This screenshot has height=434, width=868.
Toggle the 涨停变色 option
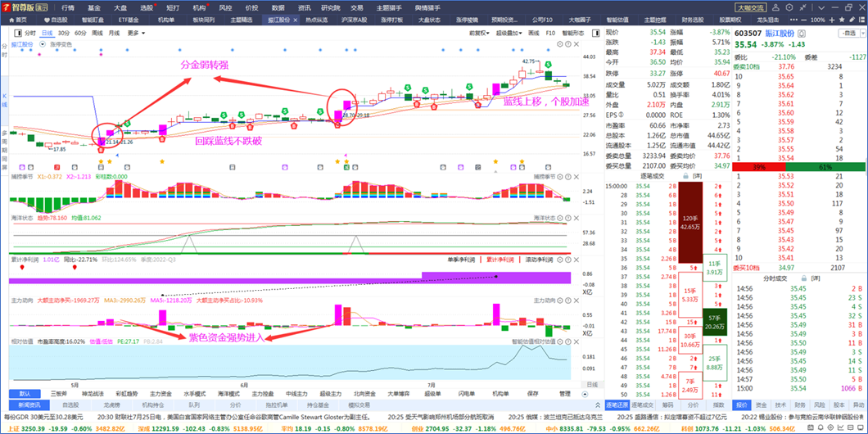coord(61,43)
